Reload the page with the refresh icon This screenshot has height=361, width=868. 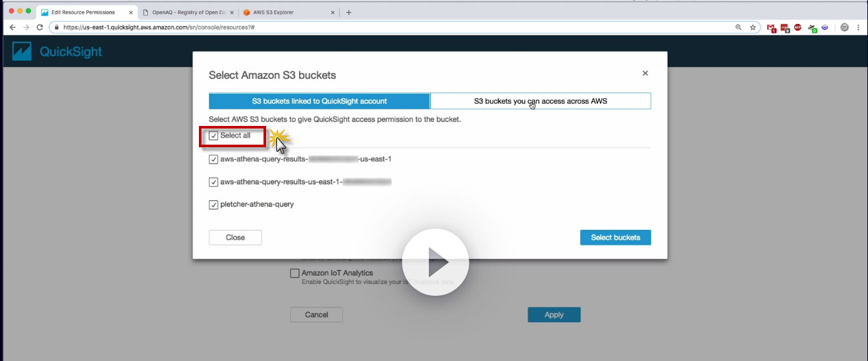point(40,28)
